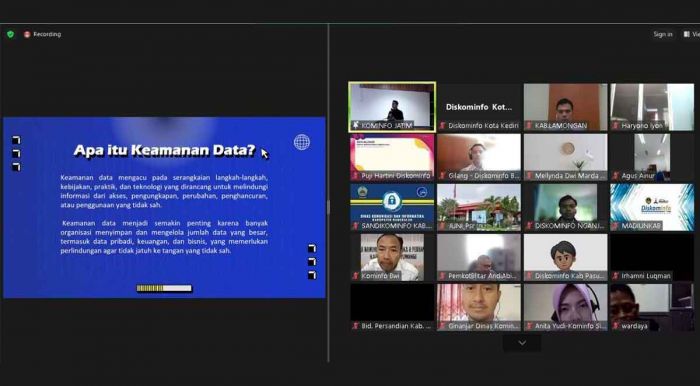Screen dimensions: 700x386
Task: Select the Diskominfo Kab Pasu avatar tile
Action: point(566,257)
